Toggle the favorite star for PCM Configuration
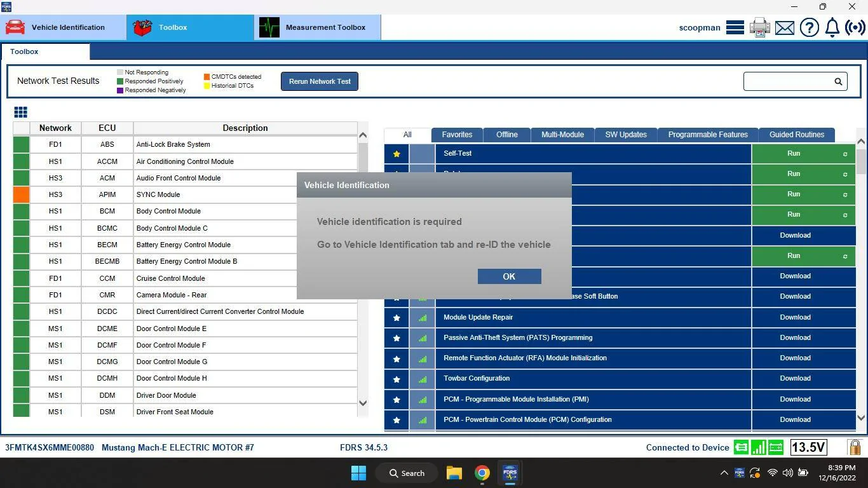Screen dimensions: 868x488 (397, 420)
